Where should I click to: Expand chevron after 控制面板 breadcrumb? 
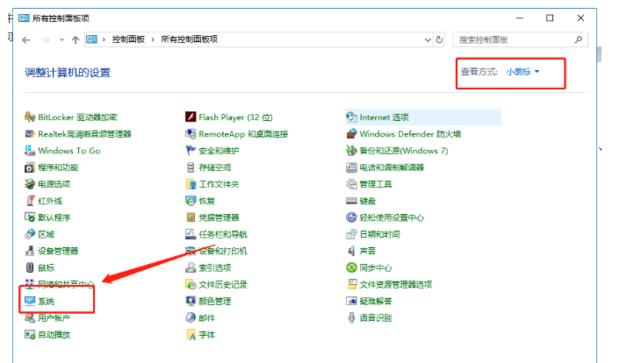pyautogui.click(x=153, y=40)
